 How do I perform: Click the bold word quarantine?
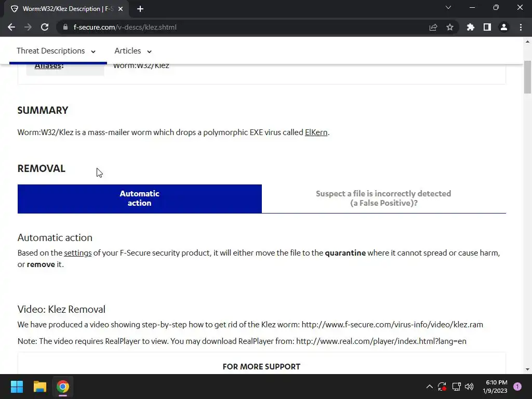tap(345, 253)
